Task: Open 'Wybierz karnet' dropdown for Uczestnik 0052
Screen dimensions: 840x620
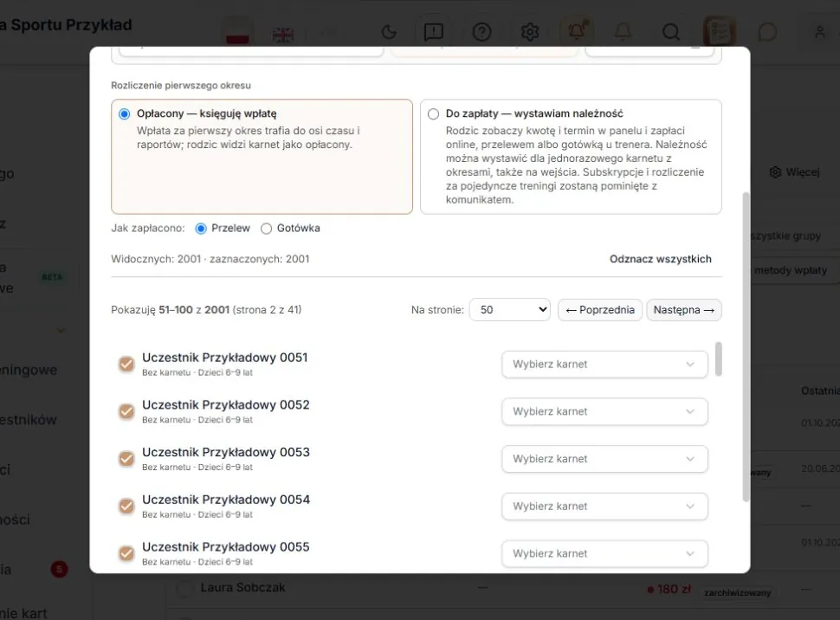Action: pos(604,411)
